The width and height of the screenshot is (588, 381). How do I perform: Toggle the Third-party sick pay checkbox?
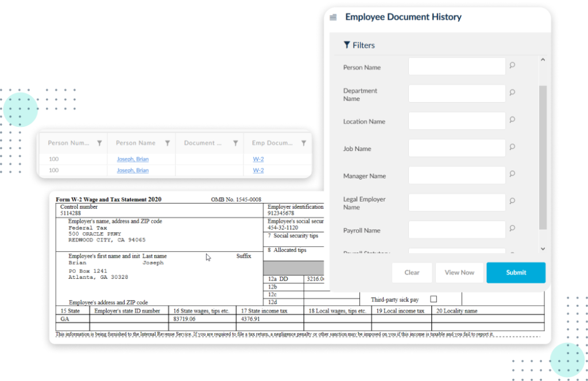434,299
